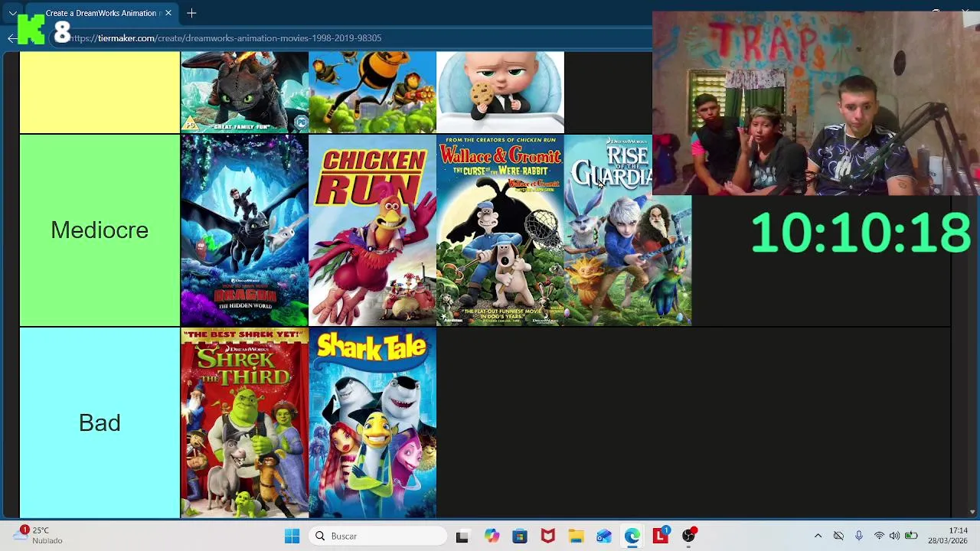Open the clock showing 17:14
The height and width of the screenshot is (551, 980).
tap(948, 536)
